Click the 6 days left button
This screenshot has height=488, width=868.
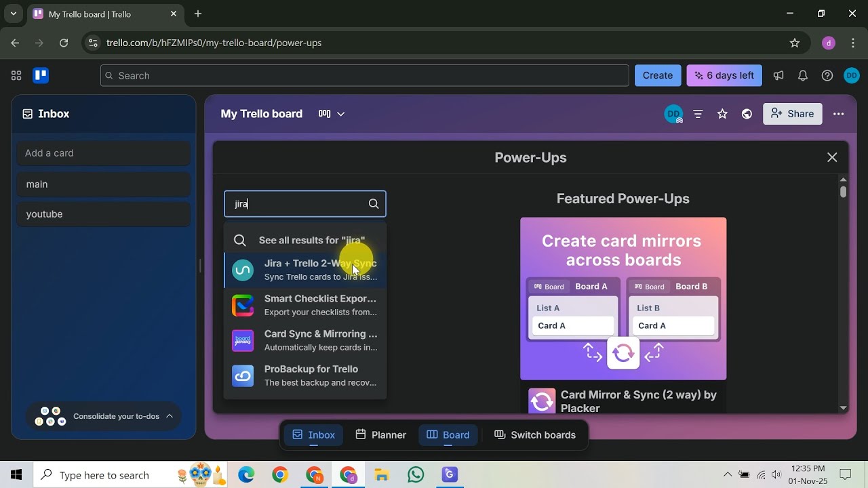tap(724, 75)
